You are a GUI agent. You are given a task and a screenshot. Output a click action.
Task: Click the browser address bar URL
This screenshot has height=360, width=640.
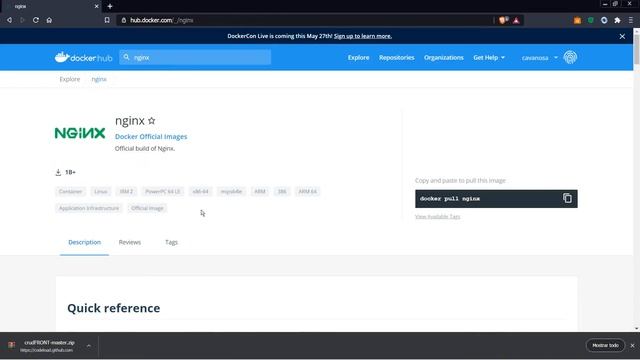coord(162,20)
